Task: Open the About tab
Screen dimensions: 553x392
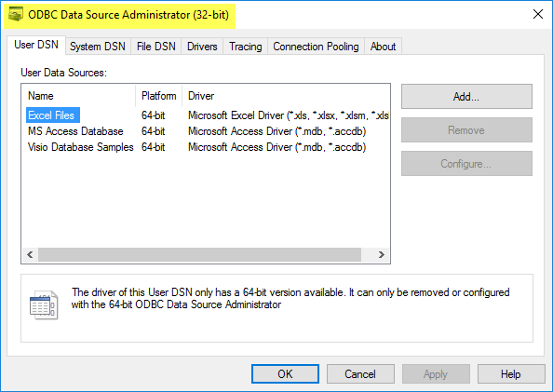Action: tap(383, 47)
